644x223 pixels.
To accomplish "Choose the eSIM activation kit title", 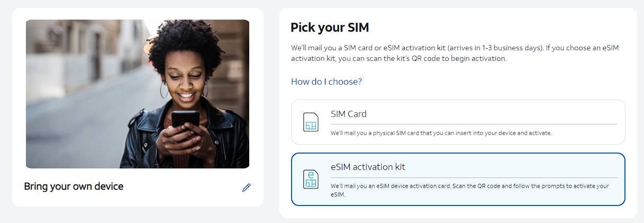I will [368, 167].
